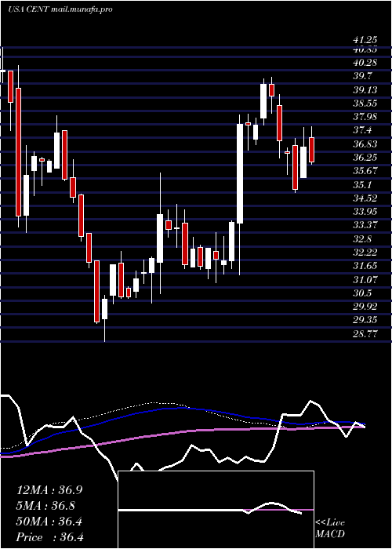Select the 31.07 price axis label
Viewport: 392px width, 549px height.
365,279
